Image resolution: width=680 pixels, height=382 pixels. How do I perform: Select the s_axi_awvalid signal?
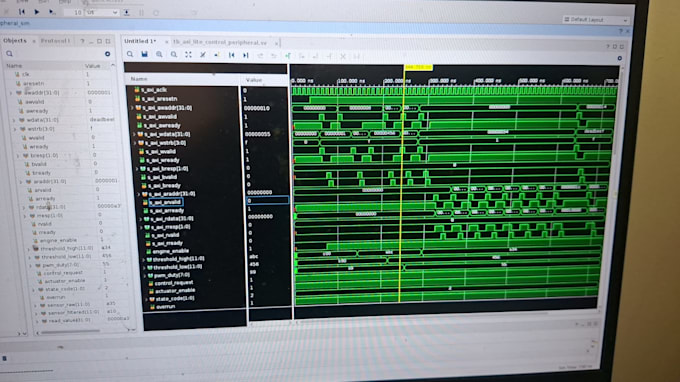(160, 117)
